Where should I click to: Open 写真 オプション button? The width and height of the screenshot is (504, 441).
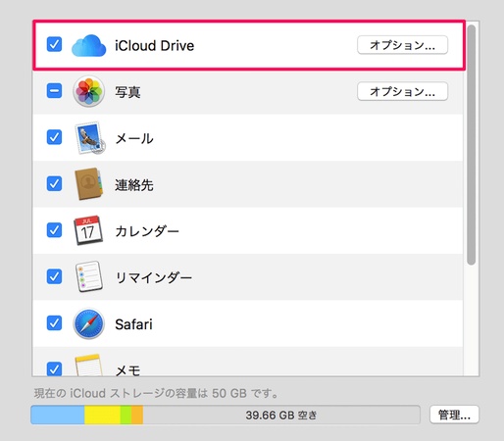(402, 91)
